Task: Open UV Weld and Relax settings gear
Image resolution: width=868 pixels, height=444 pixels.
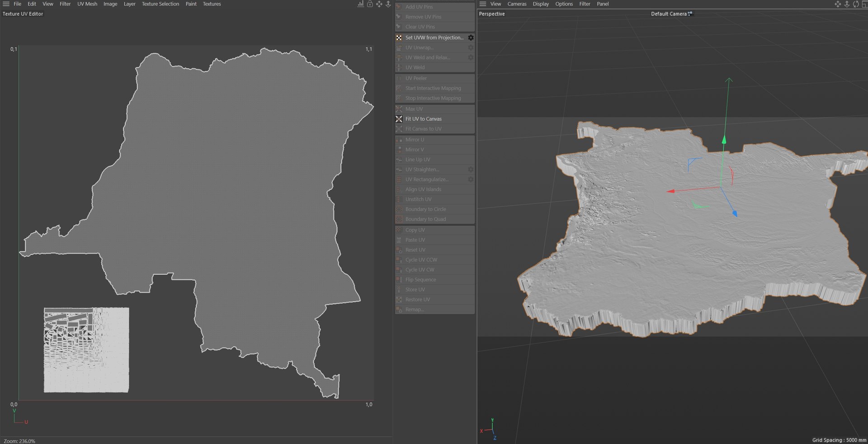Action: 471,57
